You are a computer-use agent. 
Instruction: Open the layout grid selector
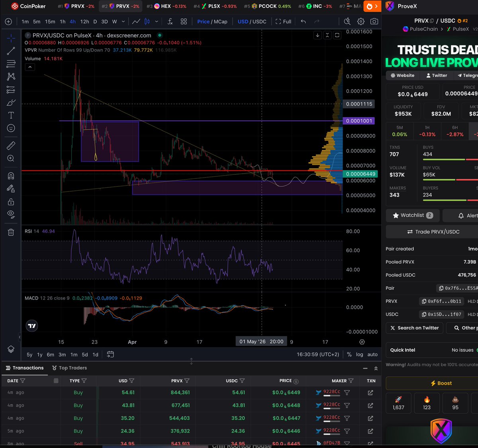tap(184, 22)
